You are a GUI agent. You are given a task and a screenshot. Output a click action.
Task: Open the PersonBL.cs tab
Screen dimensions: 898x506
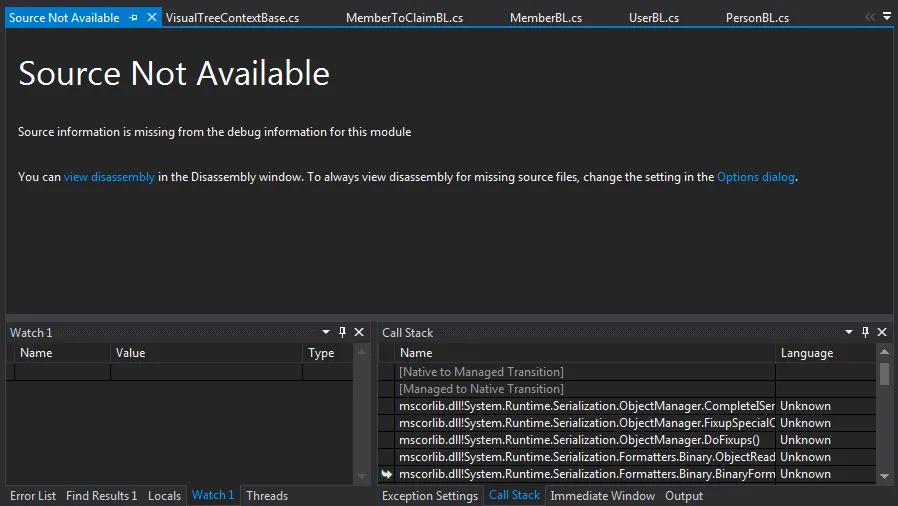point(757,18)
